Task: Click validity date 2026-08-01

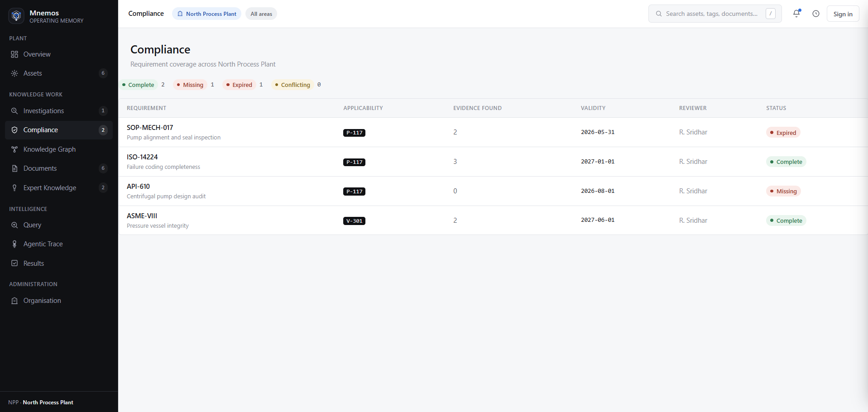Action: tap(598, 191)
